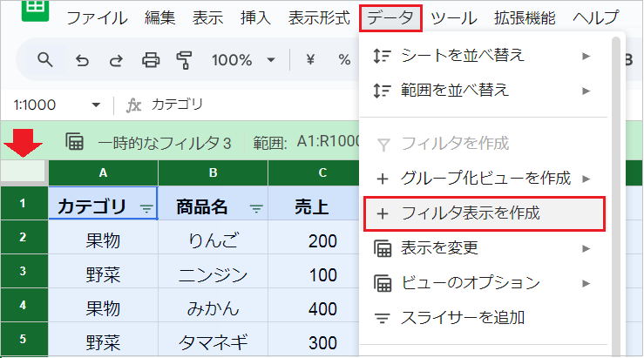Select row 2 header
644x358 pixels.
24,237
